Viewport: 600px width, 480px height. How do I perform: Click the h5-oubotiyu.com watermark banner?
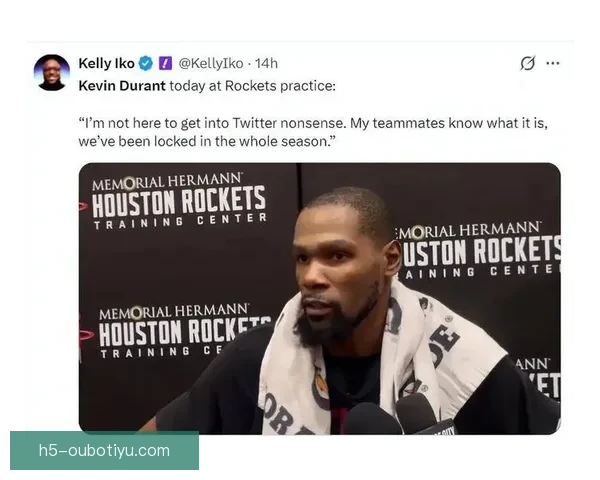click(x=104, y=451)
